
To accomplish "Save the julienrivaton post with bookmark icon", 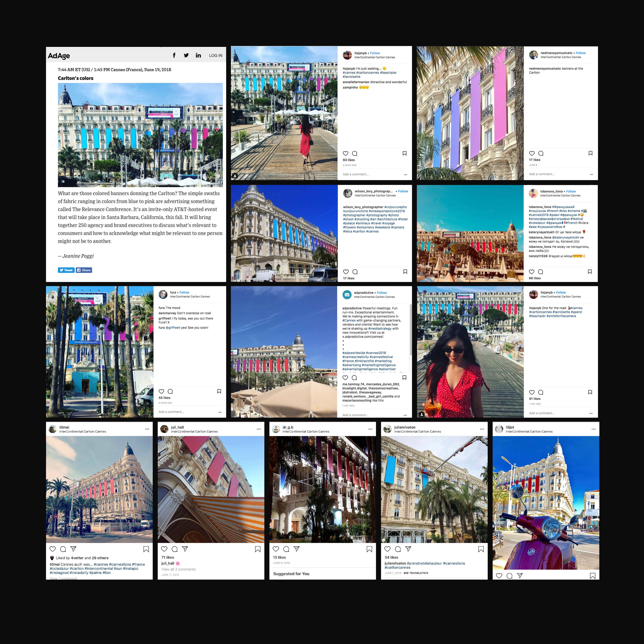I will pyautogui.click(x=481, y=549).
